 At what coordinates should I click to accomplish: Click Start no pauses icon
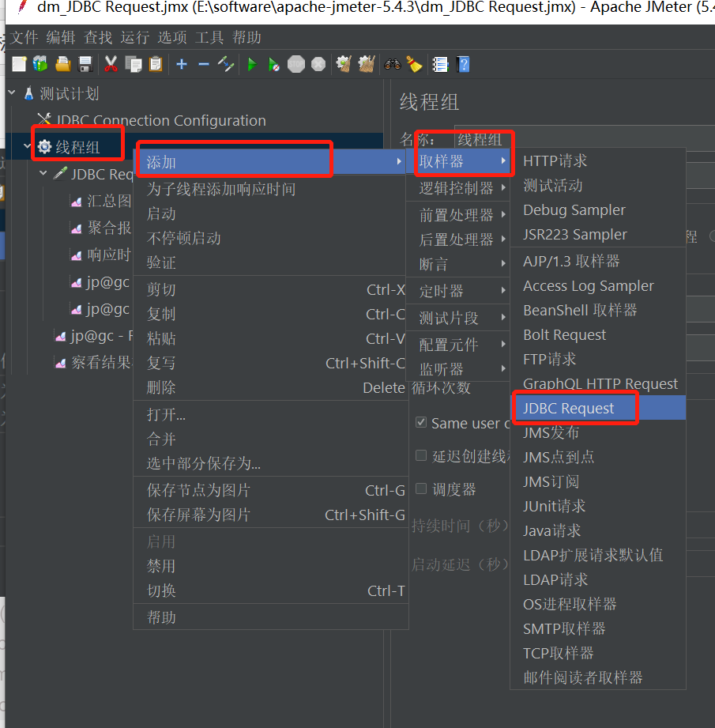tap(273, 64)
